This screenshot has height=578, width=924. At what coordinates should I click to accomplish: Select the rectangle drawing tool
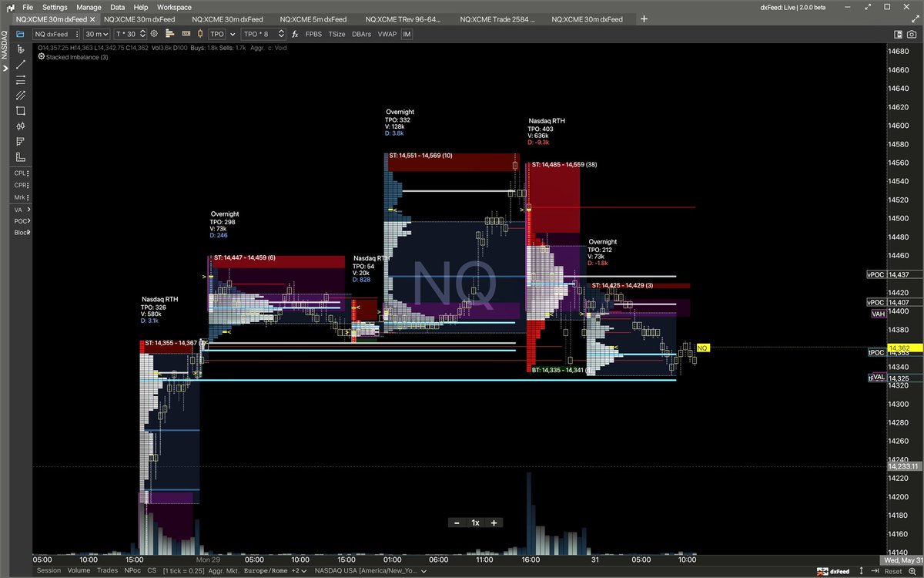coord(21,111)
